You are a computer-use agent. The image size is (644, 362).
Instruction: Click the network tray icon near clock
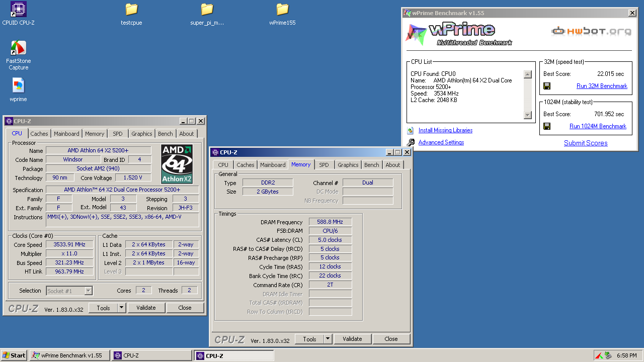(x=608, y=355)
